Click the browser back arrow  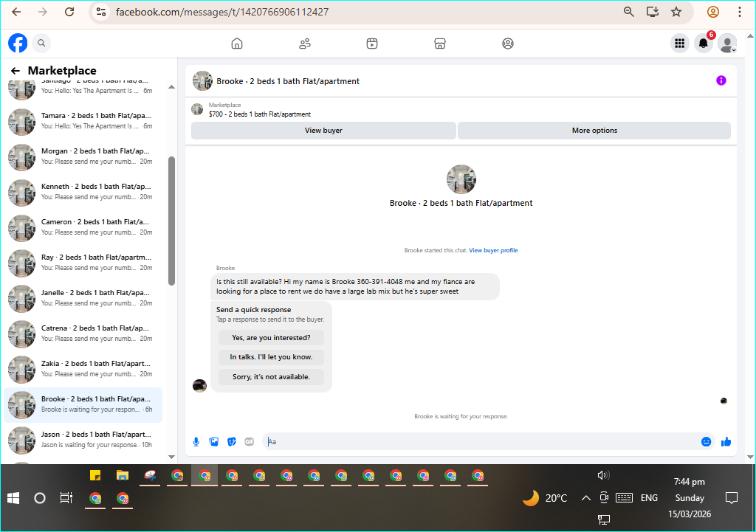pyautogui.click(x=16, y=12)
